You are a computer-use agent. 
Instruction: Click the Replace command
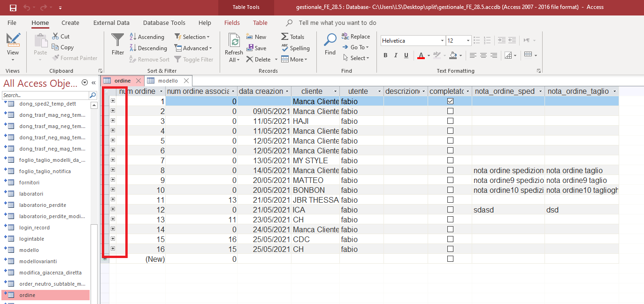356,37
